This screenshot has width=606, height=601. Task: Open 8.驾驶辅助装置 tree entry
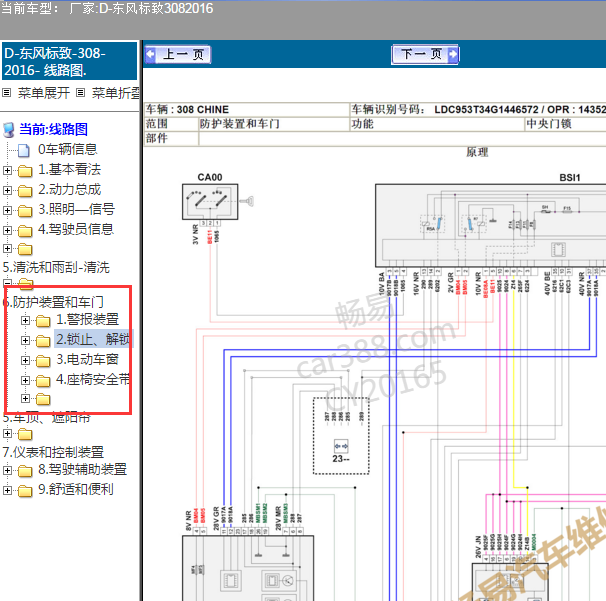coord(82,469)
